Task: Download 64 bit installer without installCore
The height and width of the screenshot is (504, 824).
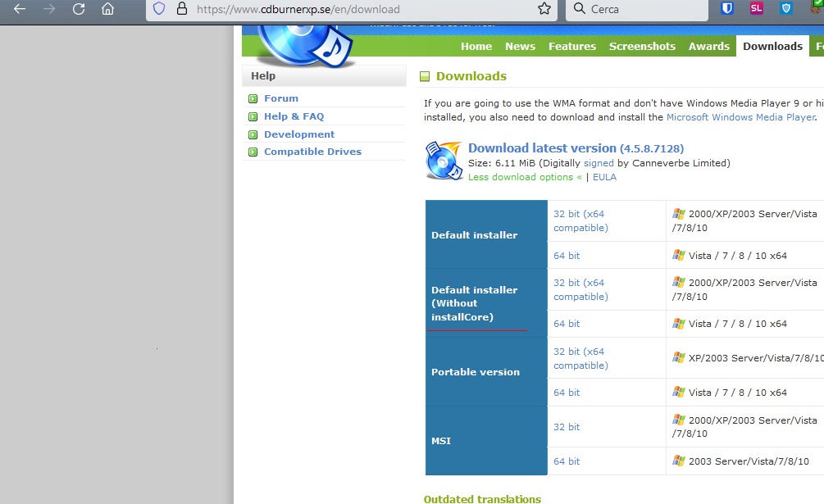Action: pyautogui.click(x=567, y=324)
